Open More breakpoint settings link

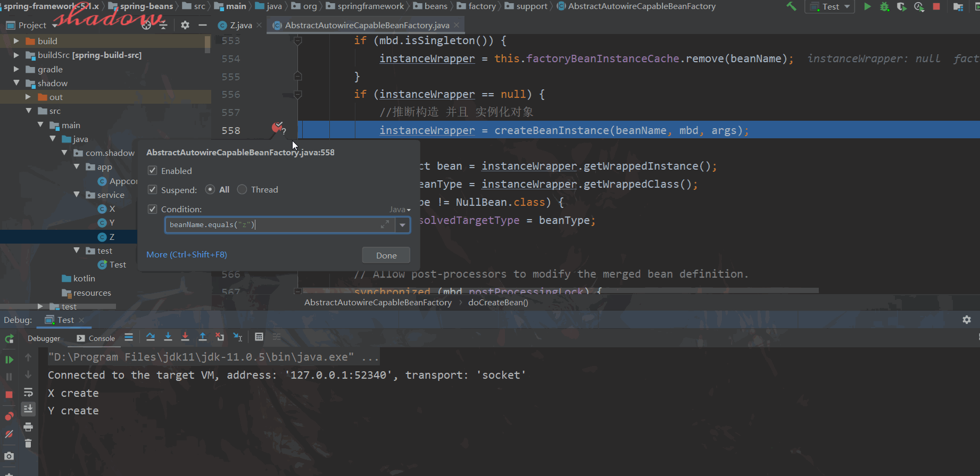(x=187, y=254)
